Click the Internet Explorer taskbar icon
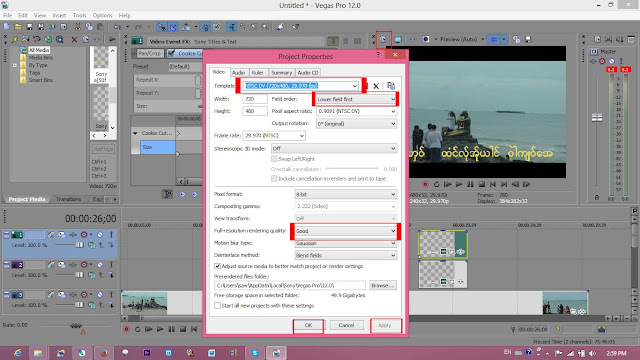The width and height of the screenshot is (640, 360). tap(18, 353)
